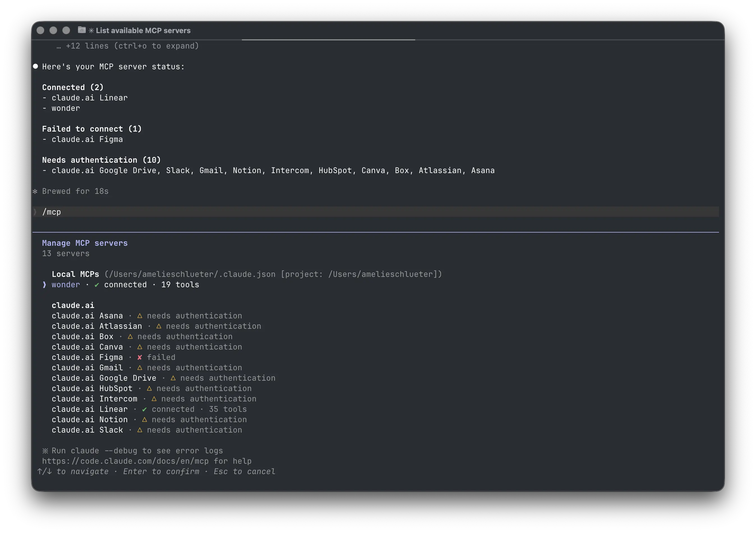Expand the '+12 lines (ctrl+o to expand)' hint
756x533 pixels.
[x=128, y=46]
